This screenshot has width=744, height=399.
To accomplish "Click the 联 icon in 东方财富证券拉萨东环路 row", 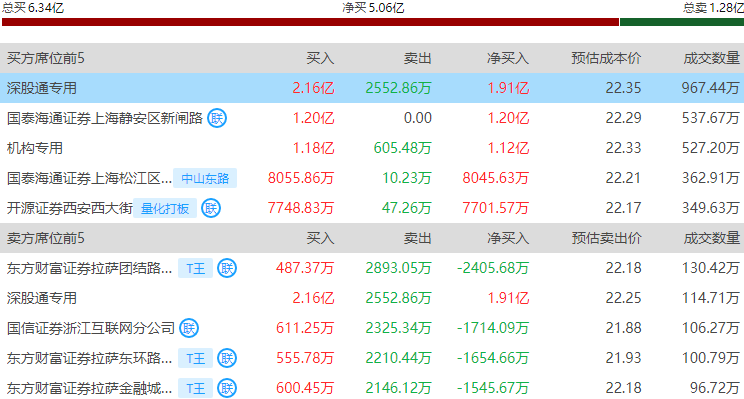I will 227,358.
